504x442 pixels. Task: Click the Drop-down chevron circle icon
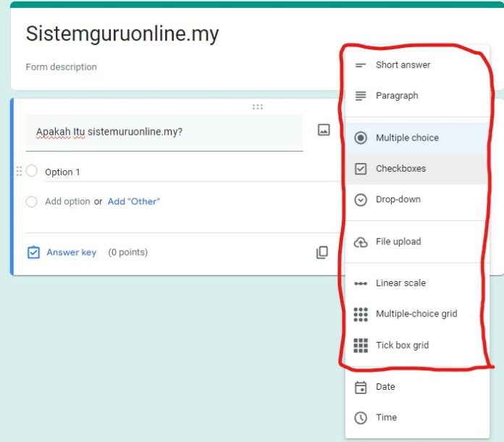pyautogui.click(x=361, y=199)
